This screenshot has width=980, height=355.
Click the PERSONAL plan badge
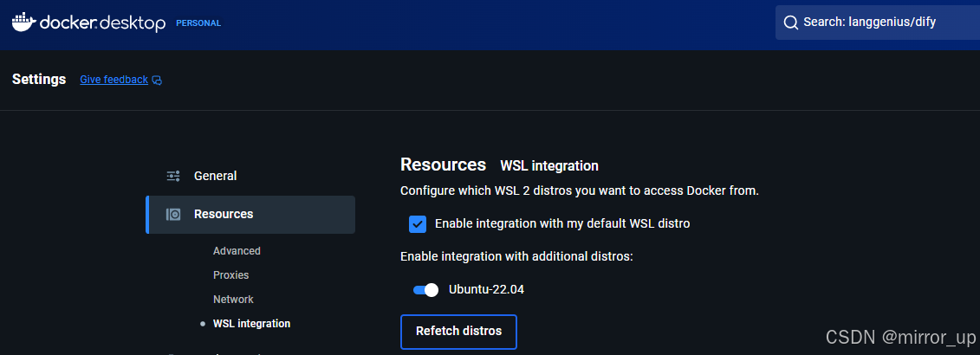[198, 23]
